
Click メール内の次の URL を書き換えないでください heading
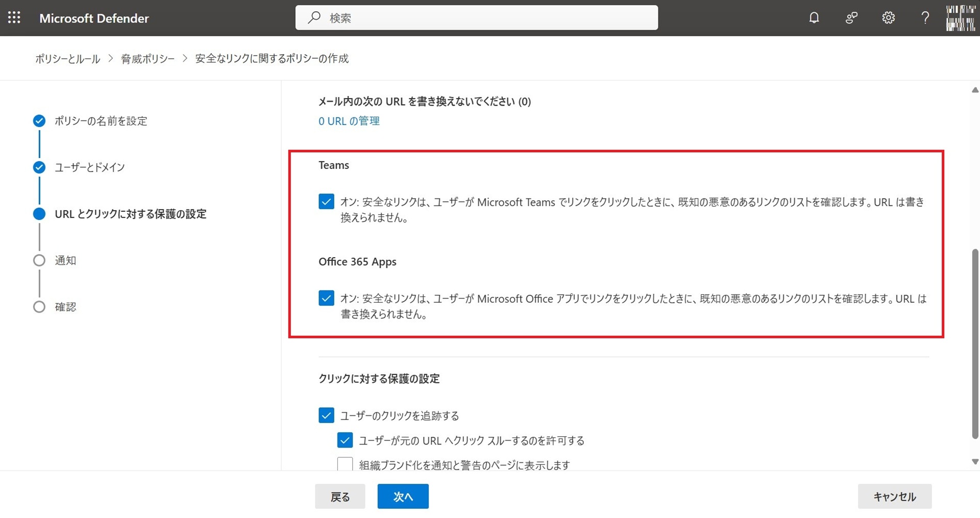pos(425,102)
